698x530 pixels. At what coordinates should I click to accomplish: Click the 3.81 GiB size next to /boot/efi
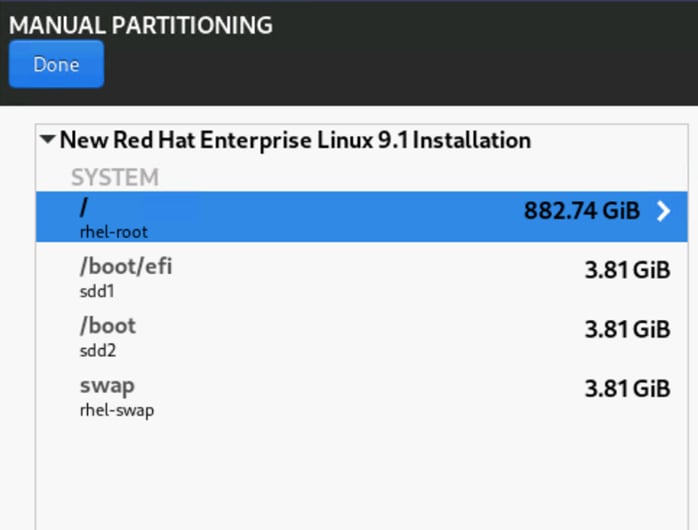tap(627, 270)
